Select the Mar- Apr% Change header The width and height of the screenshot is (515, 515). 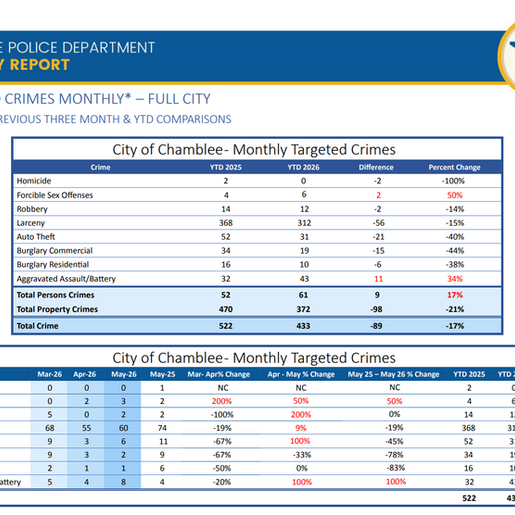point(219,374)
